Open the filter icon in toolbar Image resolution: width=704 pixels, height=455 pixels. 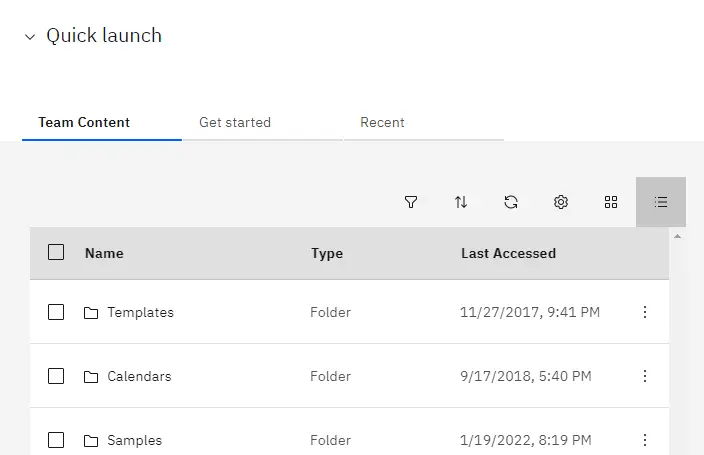411,202
